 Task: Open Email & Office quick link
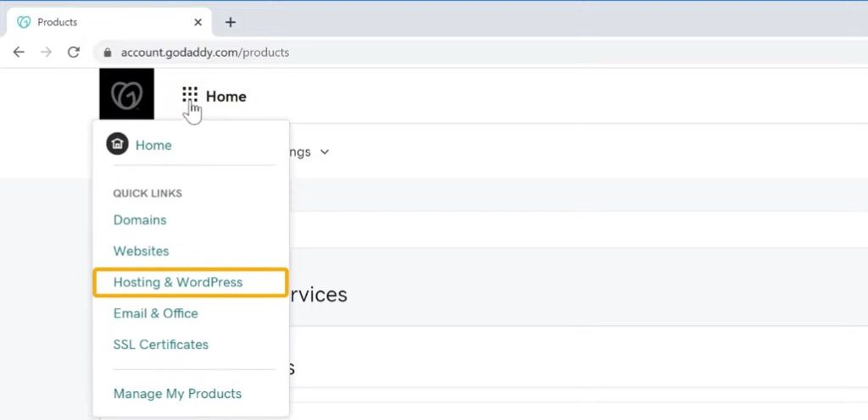tap(156, 313)
